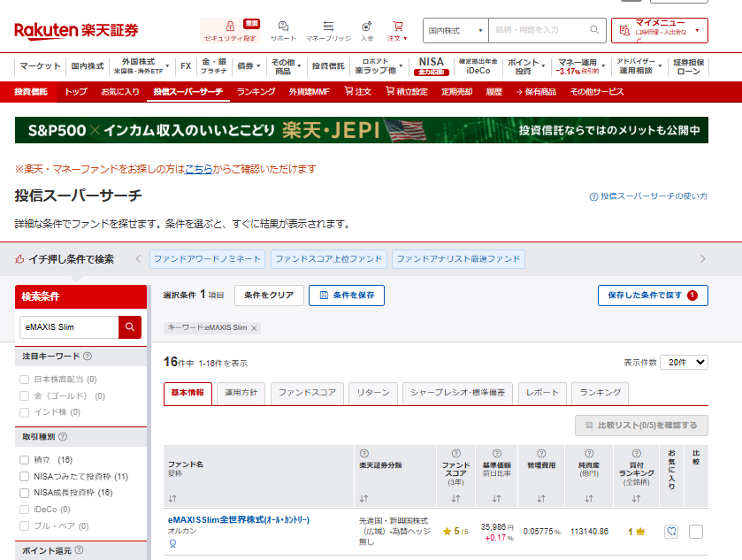Click the magnifier icon in top search box
The image size is (742, 560).
click(x=594, y=30)
